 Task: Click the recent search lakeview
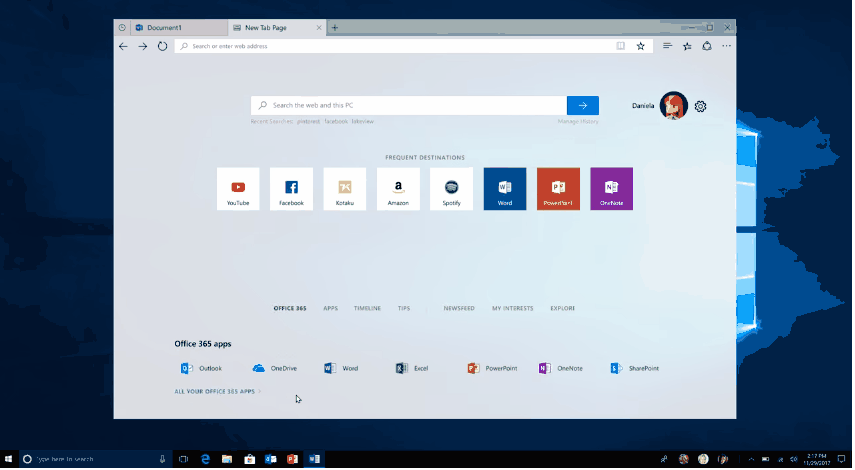point(363,122)
